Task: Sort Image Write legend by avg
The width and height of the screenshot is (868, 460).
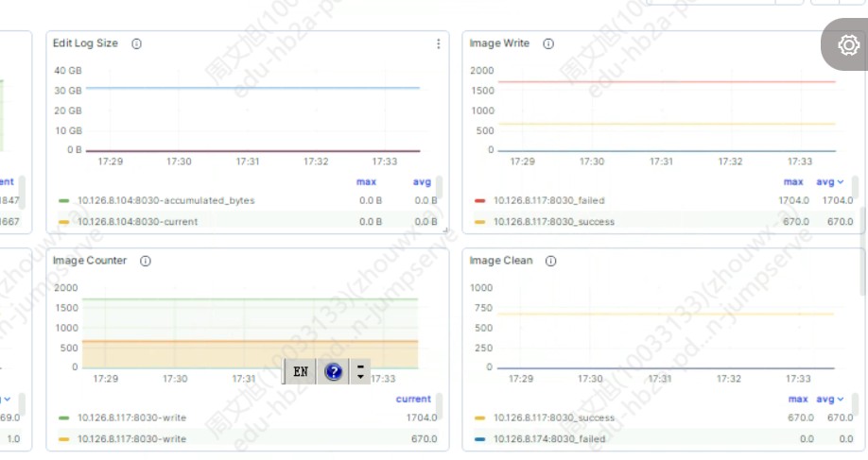Action: pos(830,182)
